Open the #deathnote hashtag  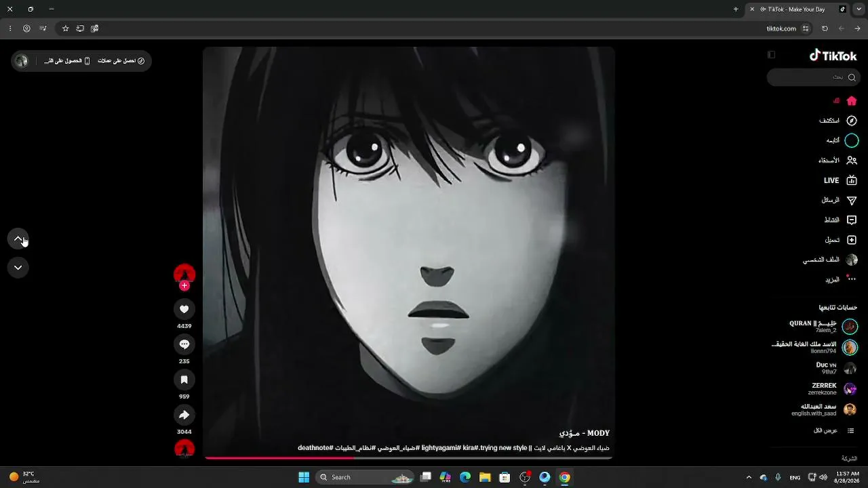click(x=315, y=448)
